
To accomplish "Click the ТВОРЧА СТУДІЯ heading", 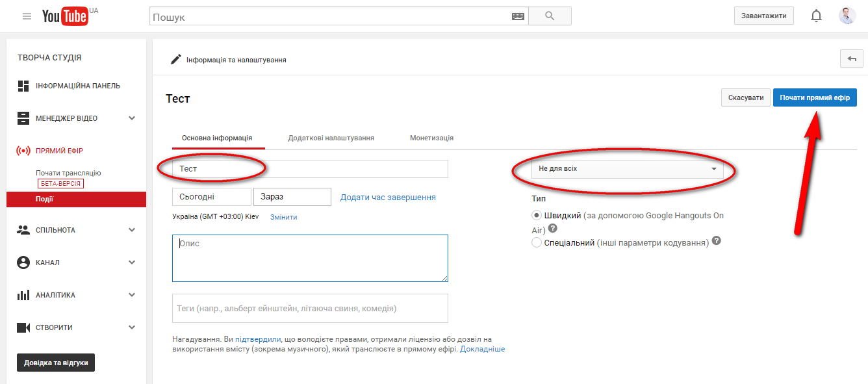I will 49,58.
